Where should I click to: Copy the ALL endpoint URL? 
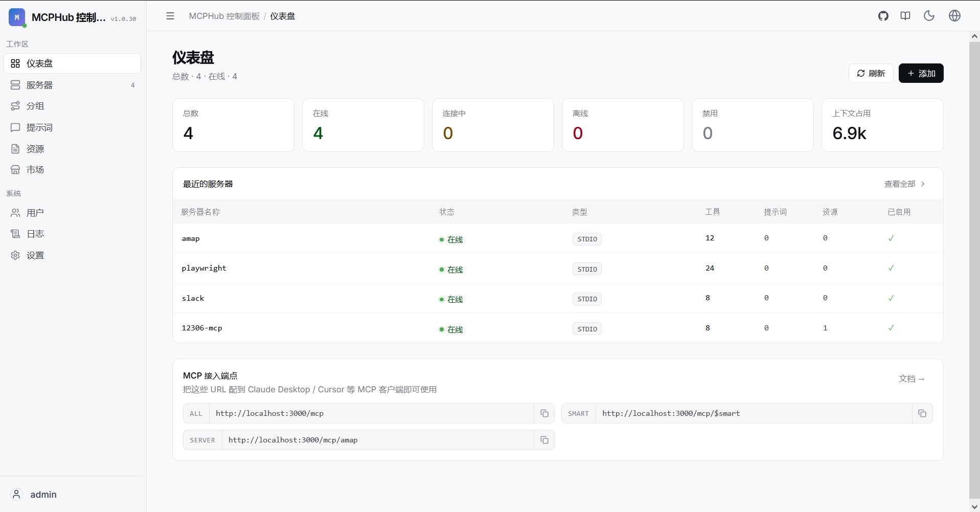[544, 413]
